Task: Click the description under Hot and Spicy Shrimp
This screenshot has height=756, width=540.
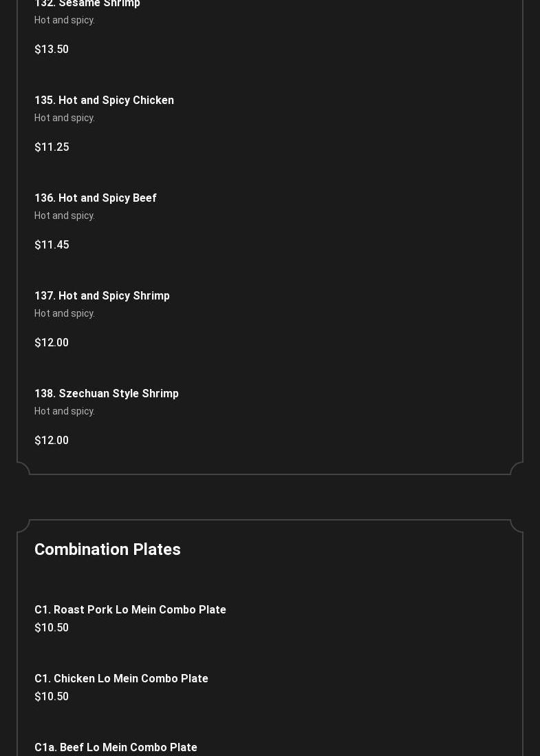Action: 65,314
